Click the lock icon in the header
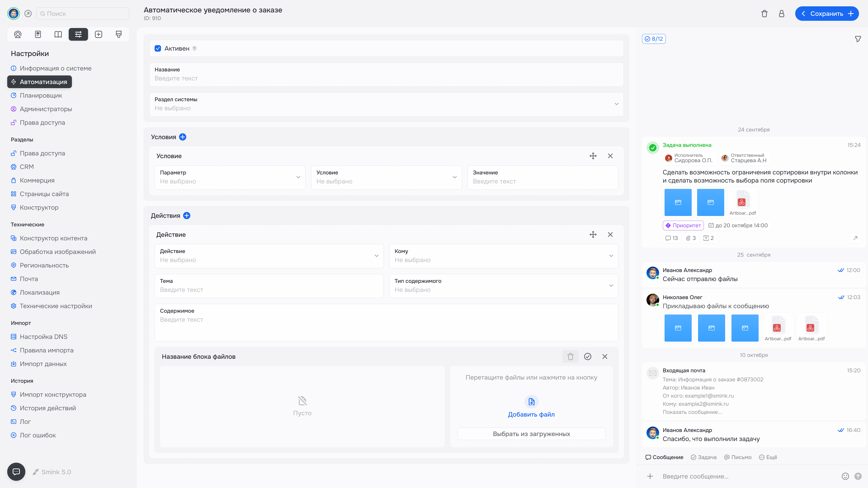 (781, 14)
